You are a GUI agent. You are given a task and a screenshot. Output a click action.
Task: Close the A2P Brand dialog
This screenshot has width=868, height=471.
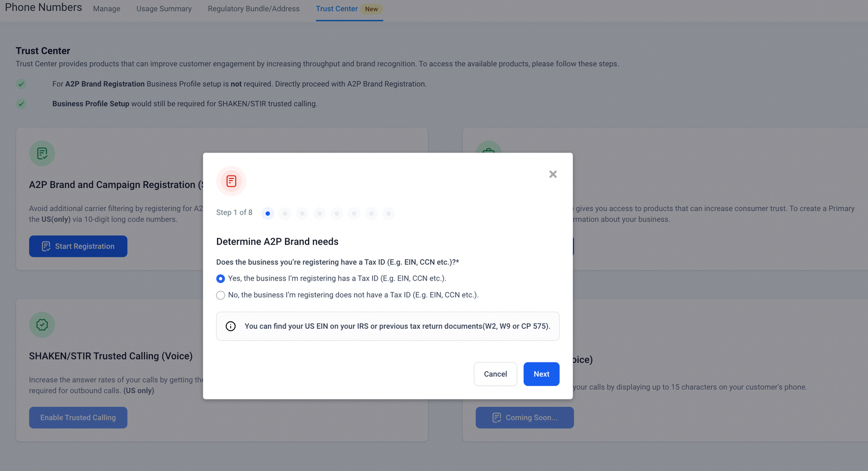click(x=553, y=174)
